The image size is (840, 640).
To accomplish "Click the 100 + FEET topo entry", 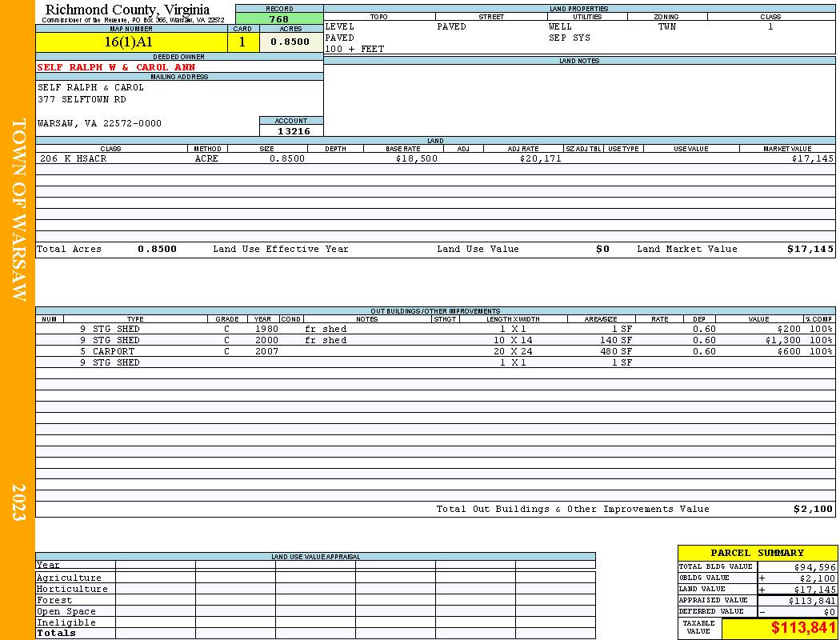I will (354, 50).
